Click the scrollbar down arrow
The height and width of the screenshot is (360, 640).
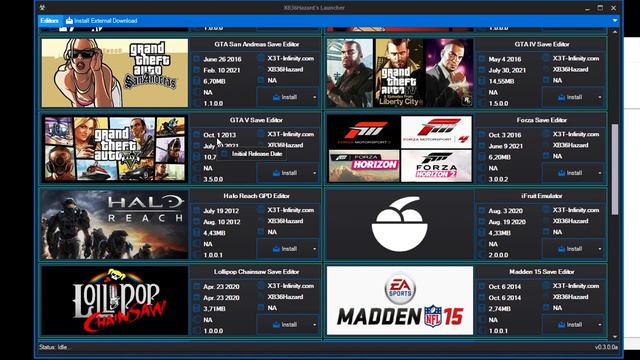[615, 337]
